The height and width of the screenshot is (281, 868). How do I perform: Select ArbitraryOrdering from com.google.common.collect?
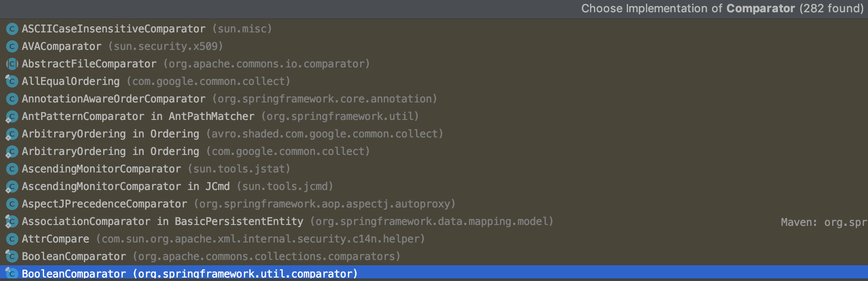click(434, 151)
